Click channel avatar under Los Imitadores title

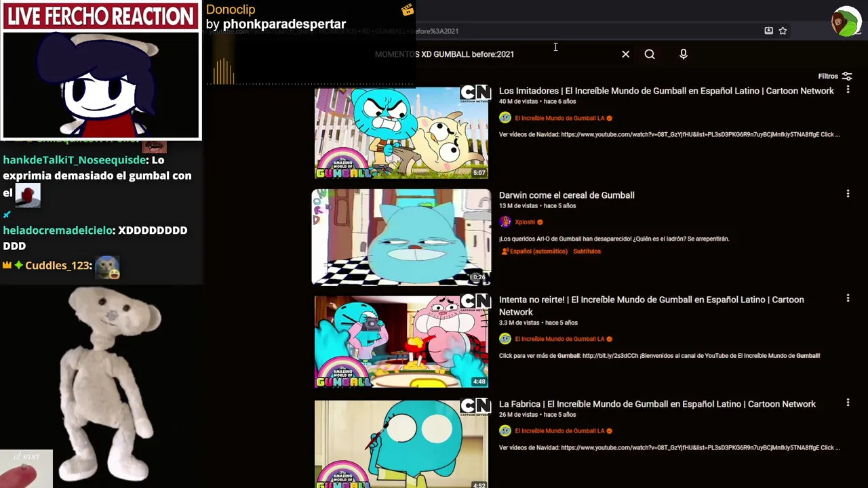pyautogui.click(x=505, y=118)
